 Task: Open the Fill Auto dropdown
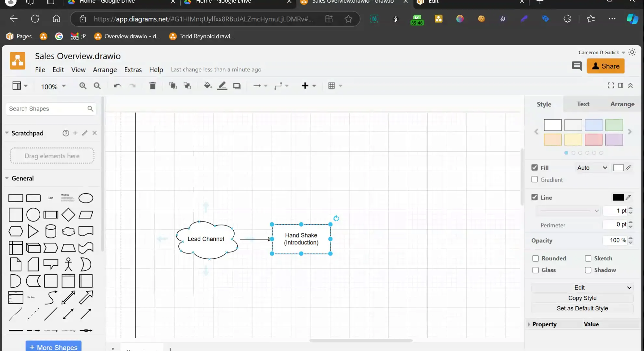click(x=591, y=167)
